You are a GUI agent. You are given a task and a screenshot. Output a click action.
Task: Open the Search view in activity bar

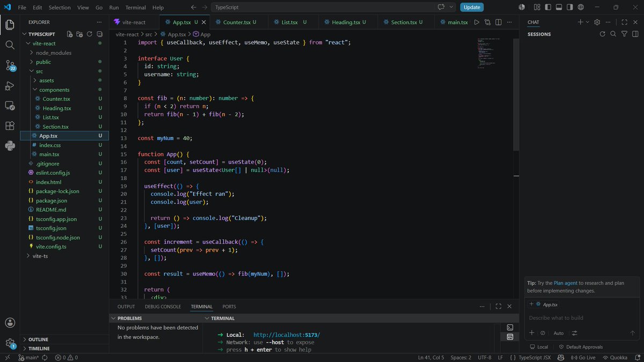click(10, 45)
